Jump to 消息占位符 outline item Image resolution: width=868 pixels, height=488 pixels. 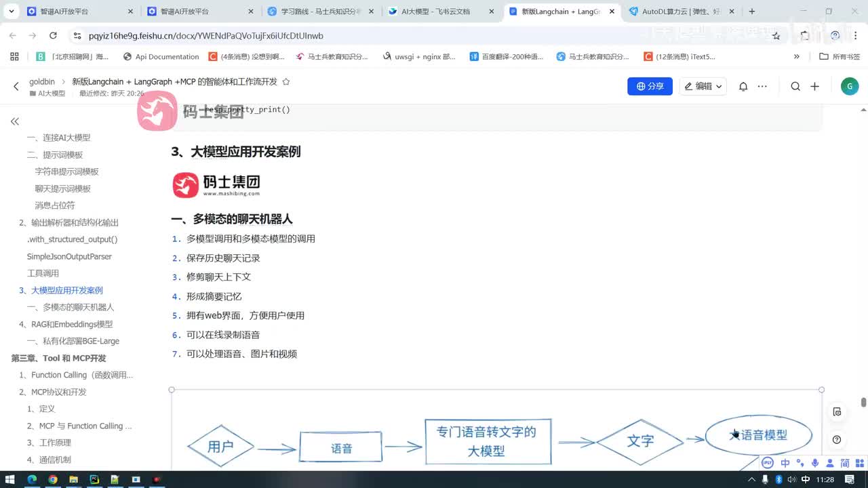[x=55, y=205]
